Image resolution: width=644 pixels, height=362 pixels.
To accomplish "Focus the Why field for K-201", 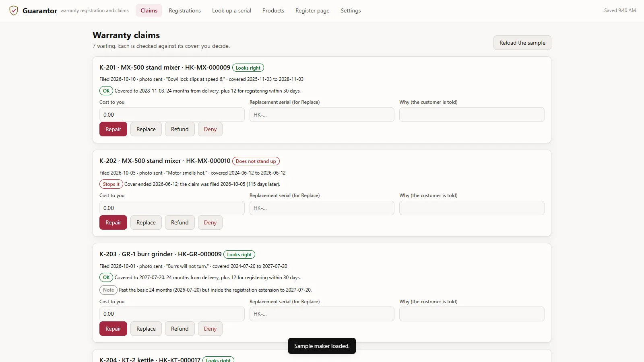I will [472, 115].
